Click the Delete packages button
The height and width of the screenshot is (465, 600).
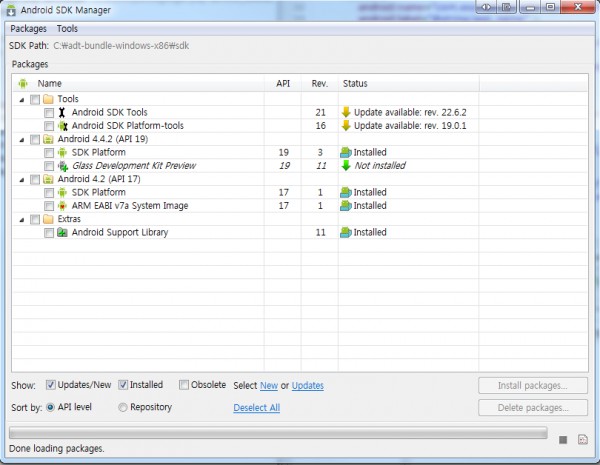pos(533,408)
